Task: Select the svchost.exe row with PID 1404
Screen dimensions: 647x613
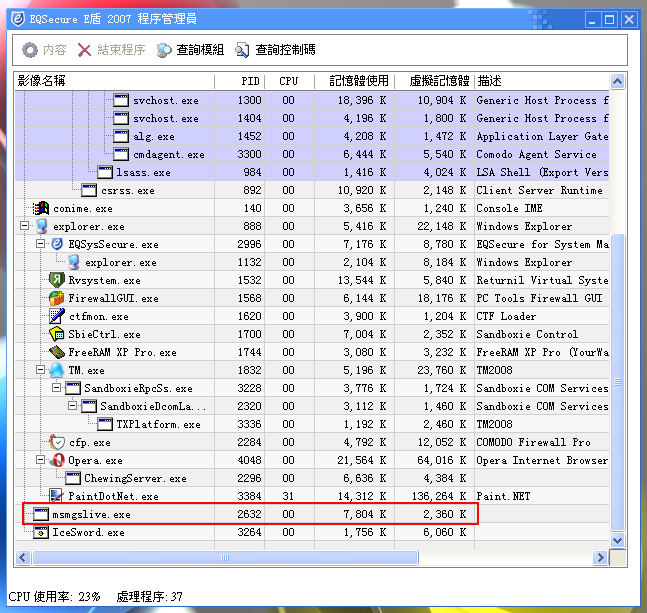Action: pos(312,118)
